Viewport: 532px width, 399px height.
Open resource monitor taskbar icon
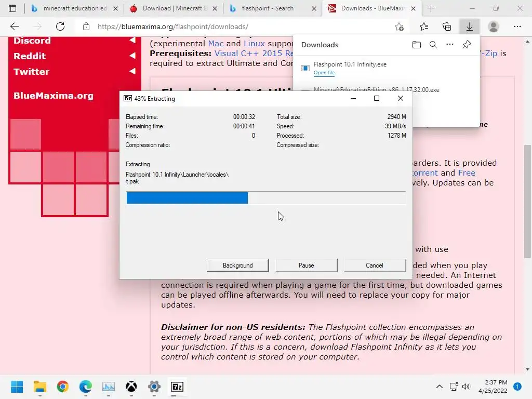pos(109,387)
